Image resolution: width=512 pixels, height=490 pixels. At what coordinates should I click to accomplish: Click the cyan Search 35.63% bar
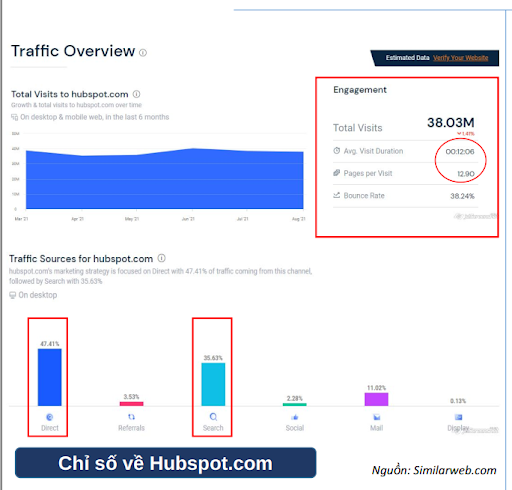point(213,384)
